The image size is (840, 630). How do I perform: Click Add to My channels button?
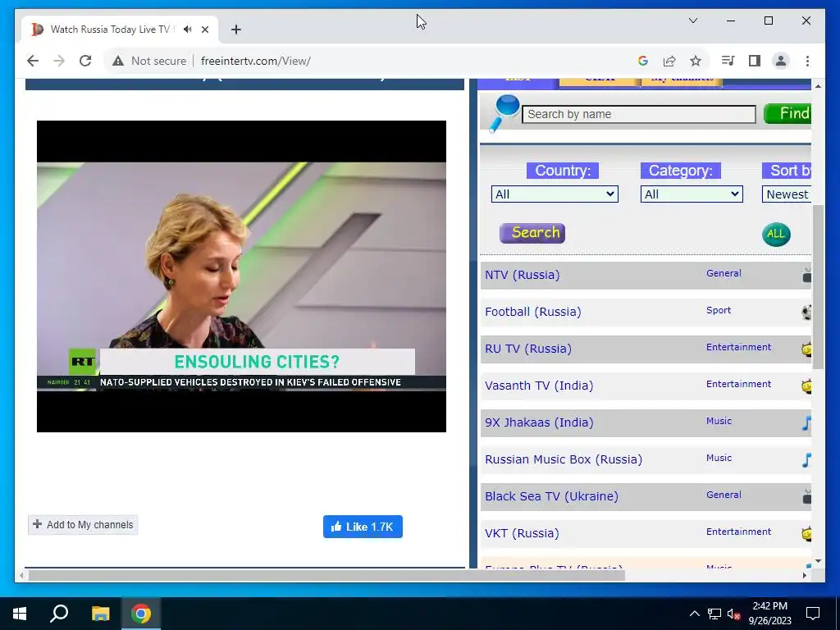point(83,524)
